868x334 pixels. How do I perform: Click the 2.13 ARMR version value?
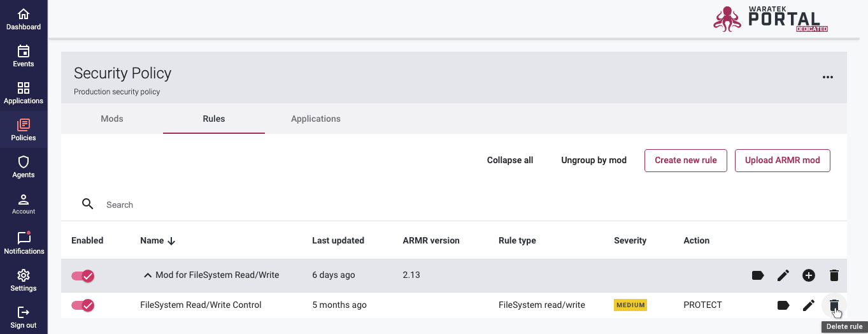[411, 275]
